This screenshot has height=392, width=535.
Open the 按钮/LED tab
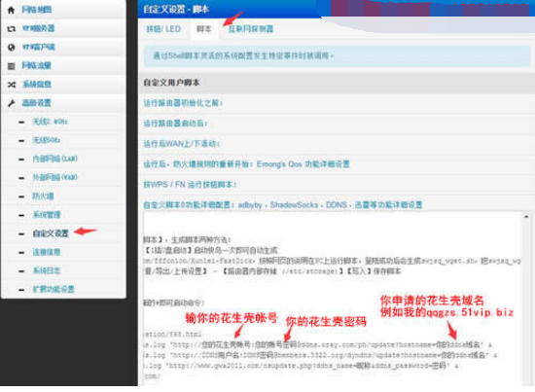point(163,29)
